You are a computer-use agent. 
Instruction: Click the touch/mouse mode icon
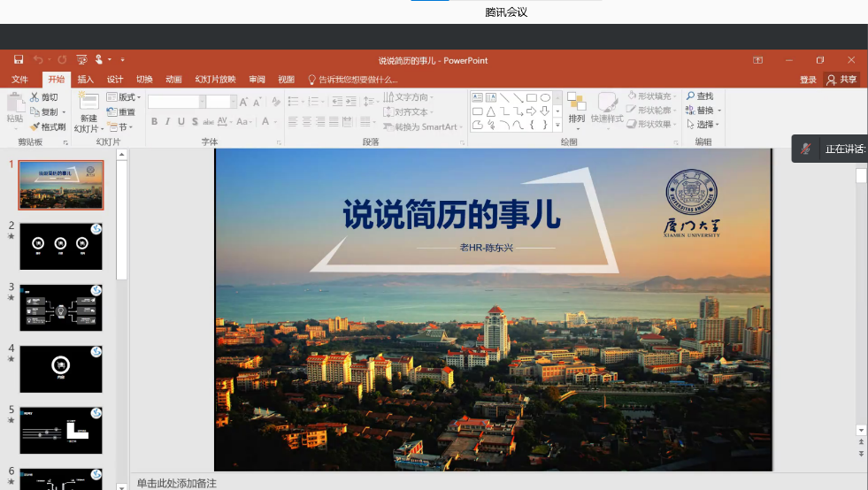tap(99, 59)
